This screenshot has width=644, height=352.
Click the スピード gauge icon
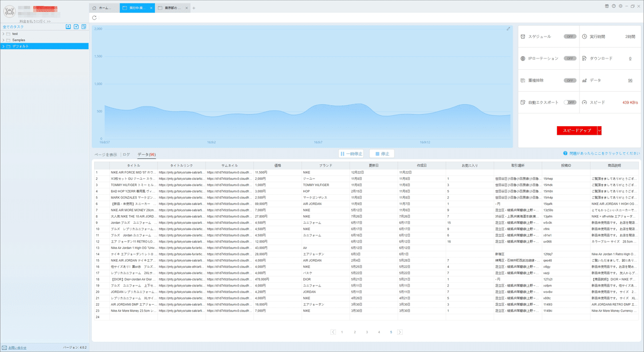(584, 102)
